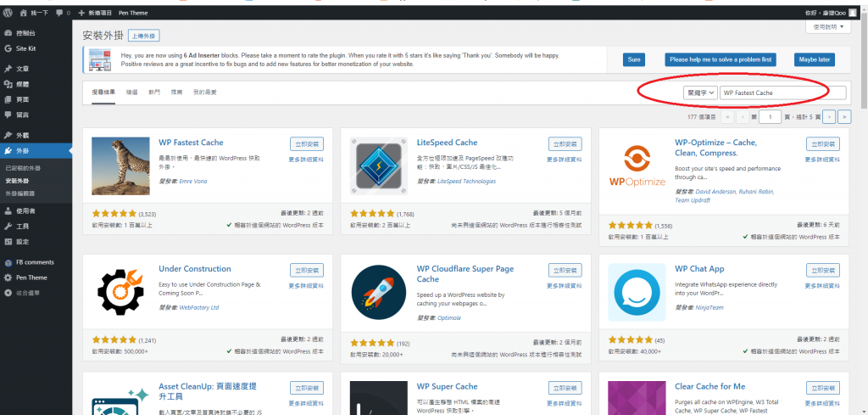Open the 關鍵字 search type dropdown
This screenshot has width=868, height=415.
(x=700, y=92)
